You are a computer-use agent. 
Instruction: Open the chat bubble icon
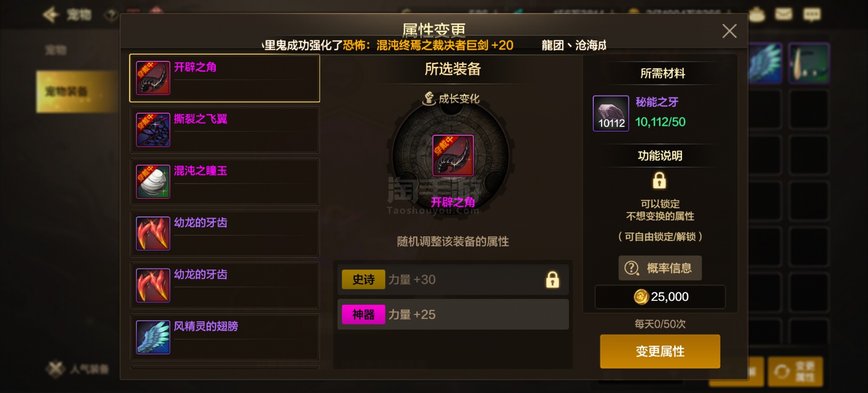(811, 15)
